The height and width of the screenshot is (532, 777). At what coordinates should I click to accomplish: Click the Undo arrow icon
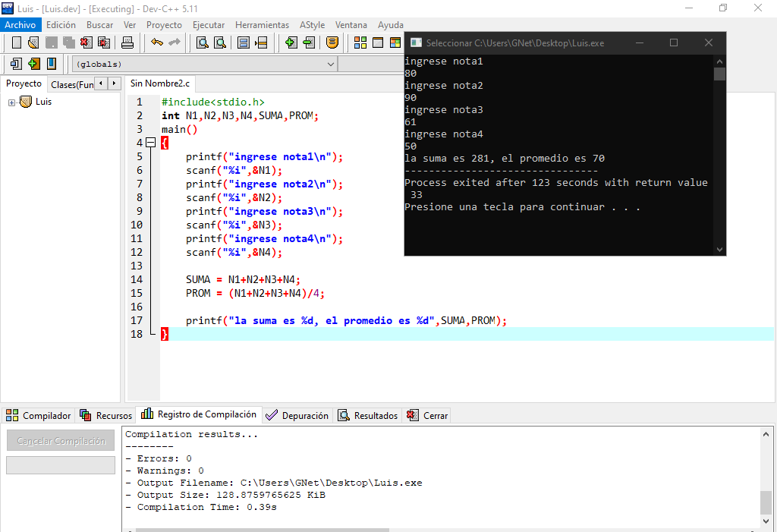(157, 42)
